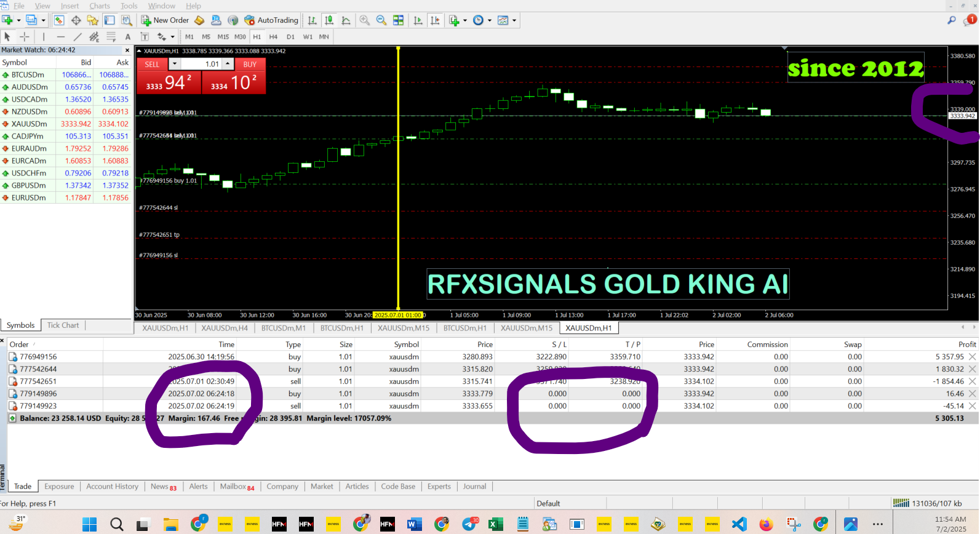Select the text label tool
The width and height of the screenshot is (980, 534).
145,37
